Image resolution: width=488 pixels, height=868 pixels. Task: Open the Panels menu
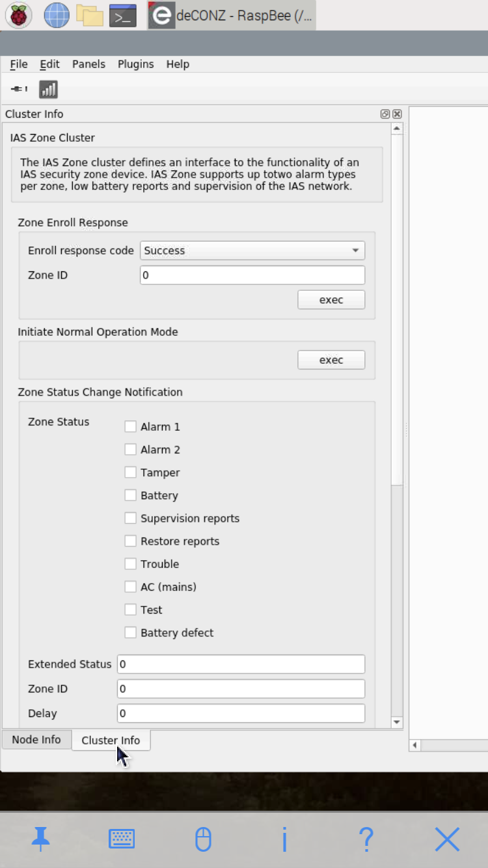(x=88, y=64)
